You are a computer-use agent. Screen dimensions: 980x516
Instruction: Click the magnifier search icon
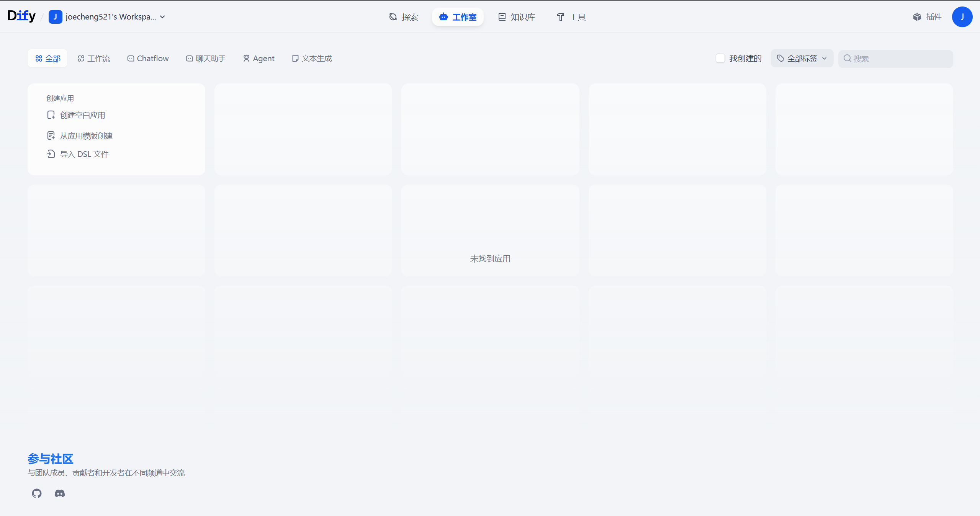(847, 59)
